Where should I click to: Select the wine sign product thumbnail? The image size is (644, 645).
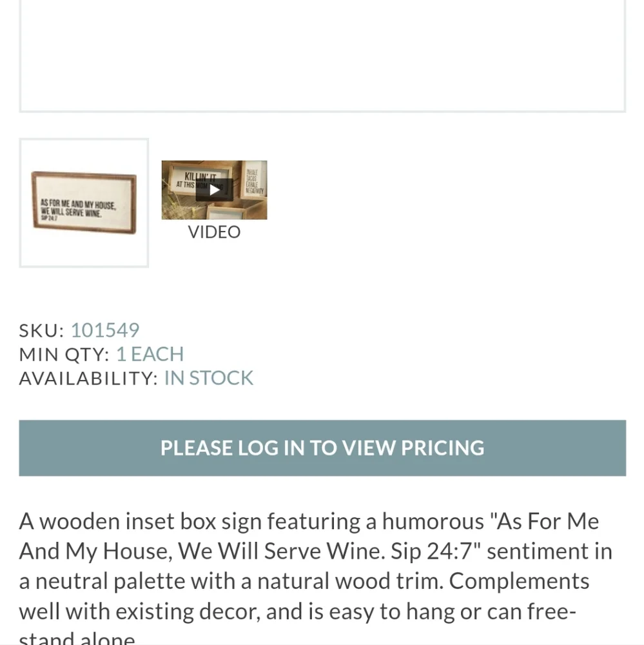pos(84,203)
